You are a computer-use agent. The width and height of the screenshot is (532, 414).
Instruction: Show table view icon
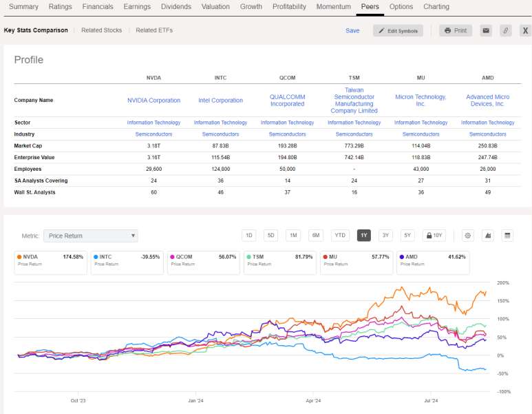pos(507,236)
